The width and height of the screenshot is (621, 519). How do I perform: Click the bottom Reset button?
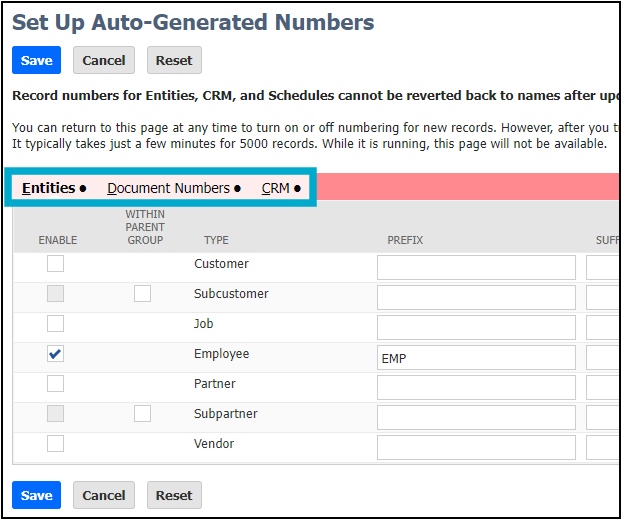[x=174, y=495]
